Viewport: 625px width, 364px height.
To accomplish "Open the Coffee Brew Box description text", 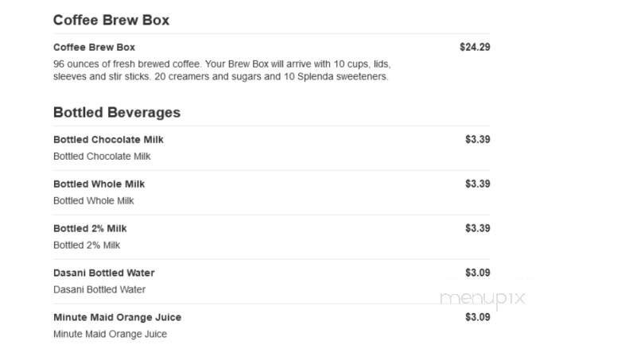I will pos(221,70).
